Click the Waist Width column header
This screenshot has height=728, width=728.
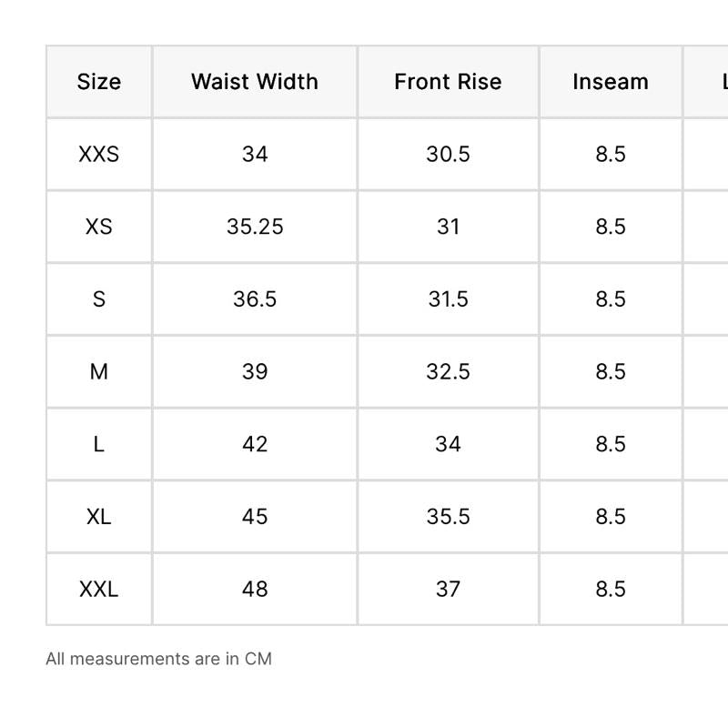pos(255,82)
